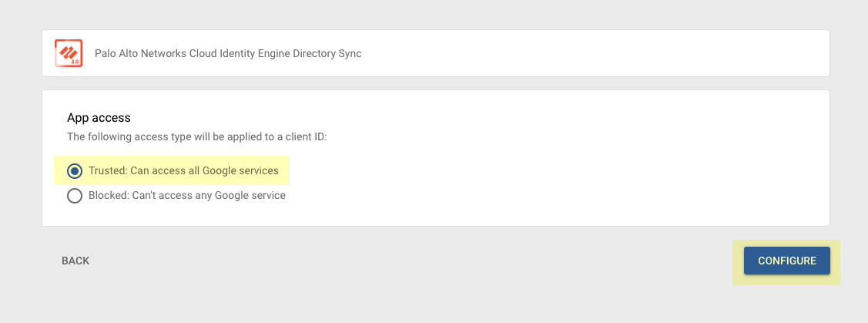Choose 'Trusted: Can access all Google services' label
Image resolution: width=868 pixels, height=323 pixels.
coord(183,170)
